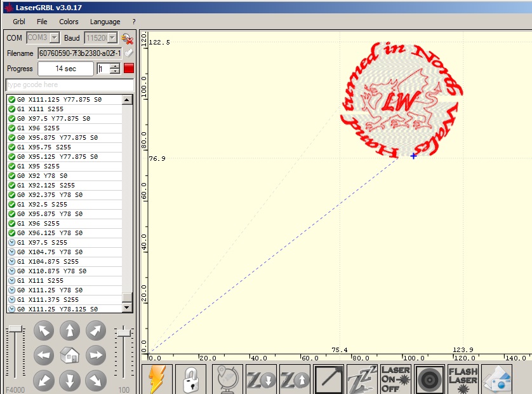Select row G1 X95.75 S255
The image size is (532, 394).
point(65,147)
